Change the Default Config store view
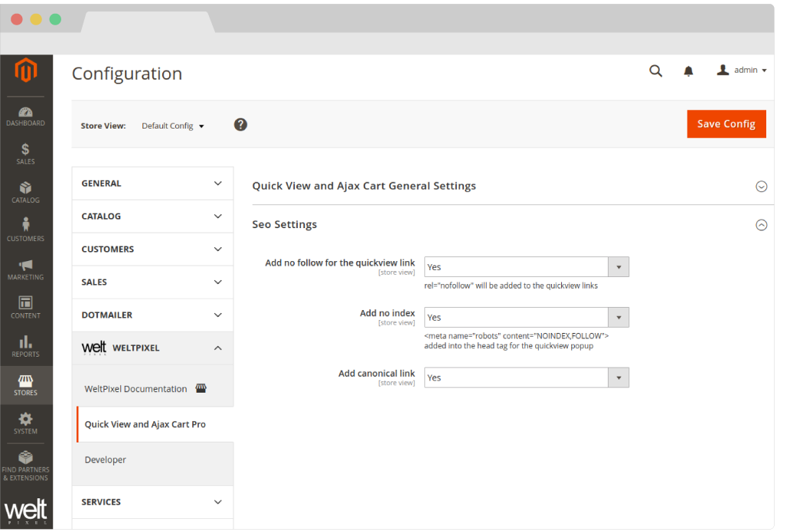 [x=173, y=126]
